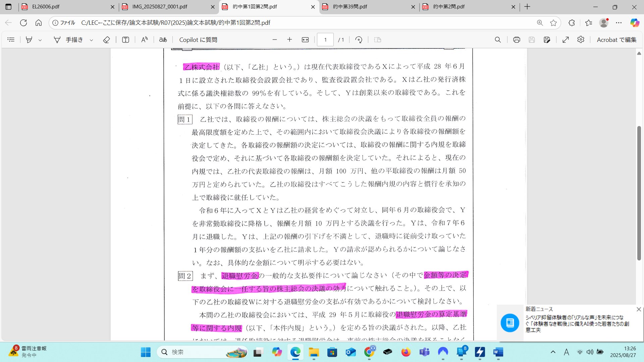Rotate the PDF page
This screenshot has height=362, width=644.
click(359, 40)
